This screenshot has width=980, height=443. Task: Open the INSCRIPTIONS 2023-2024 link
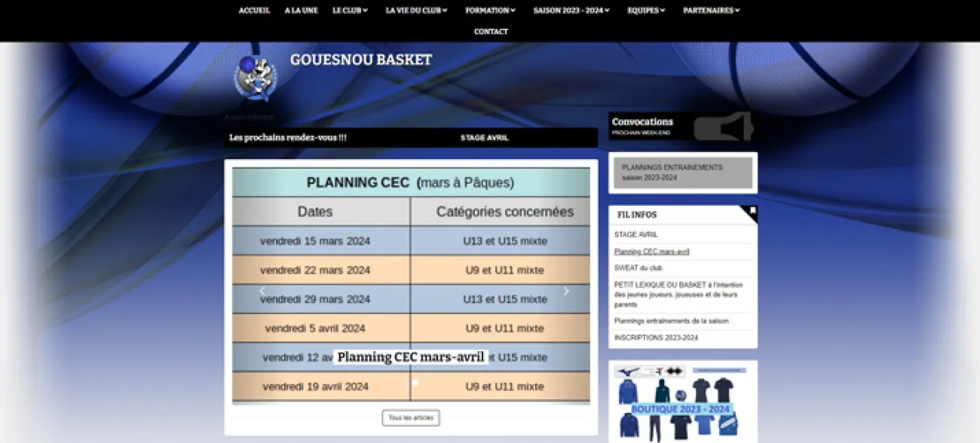[x=656, y=338]
